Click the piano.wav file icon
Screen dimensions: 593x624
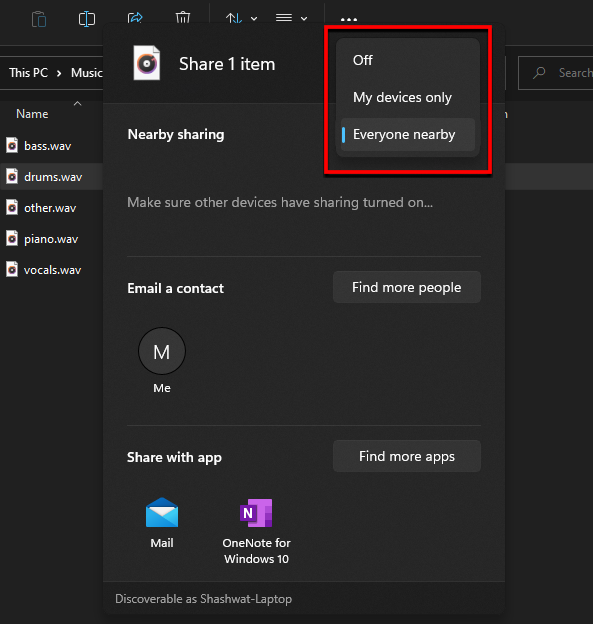12,239
